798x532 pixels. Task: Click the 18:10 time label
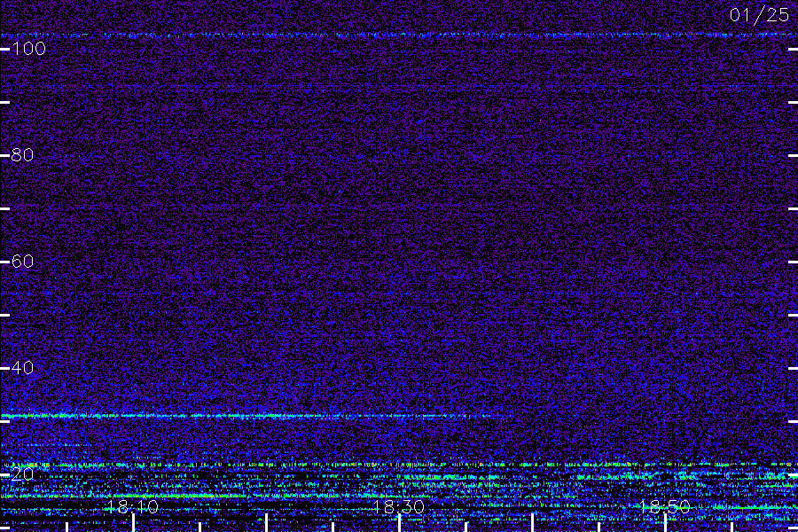(133, 507)
